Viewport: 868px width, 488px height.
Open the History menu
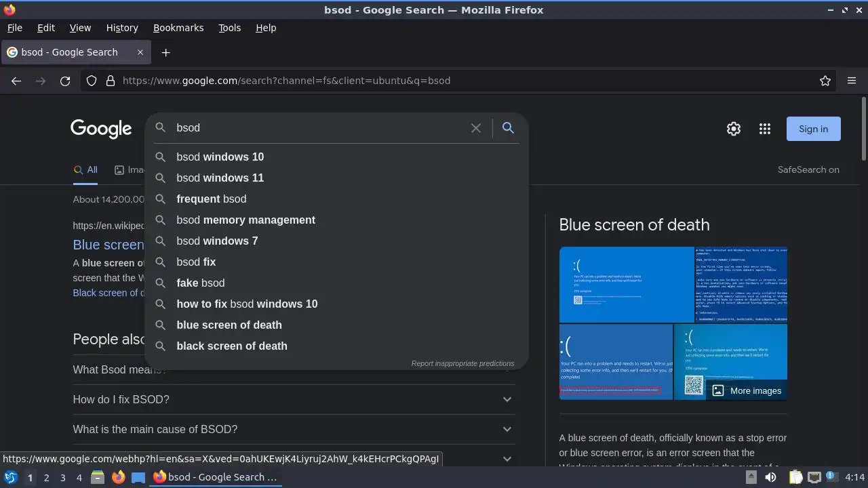coord(122,28)
